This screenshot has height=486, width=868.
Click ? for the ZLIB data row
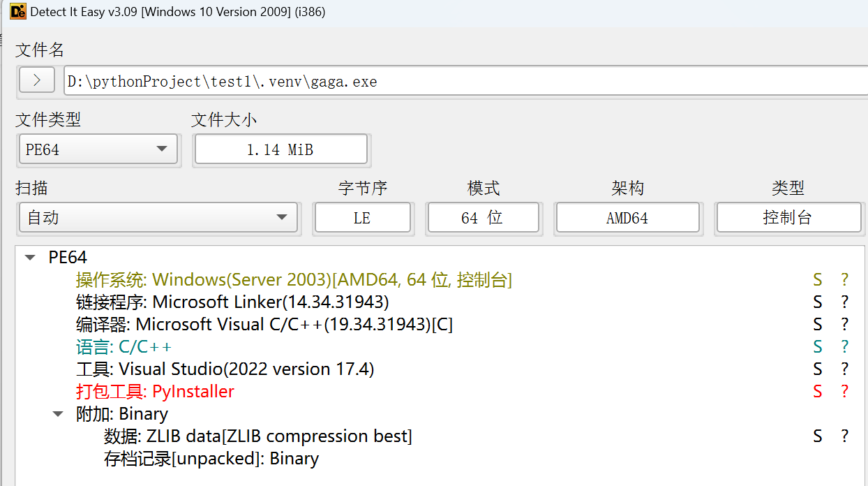point(844,436)
